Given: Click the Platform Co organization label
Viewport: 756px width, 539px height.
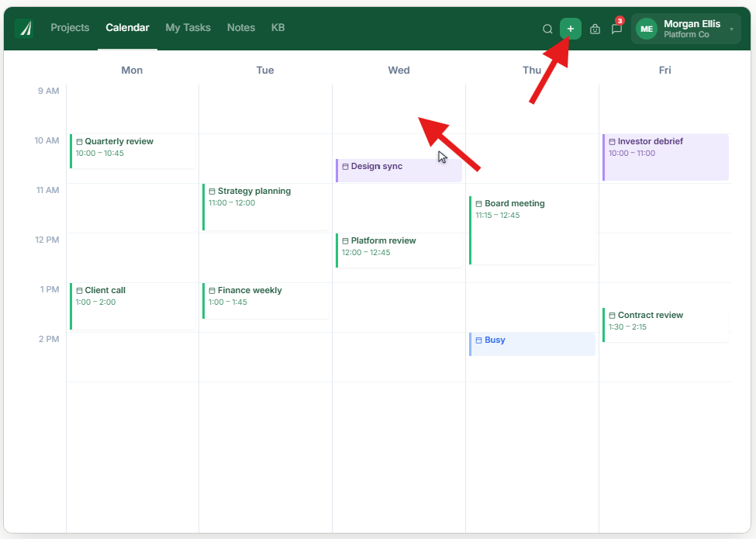Looking at the screenshot, I should tap(686, 35).
